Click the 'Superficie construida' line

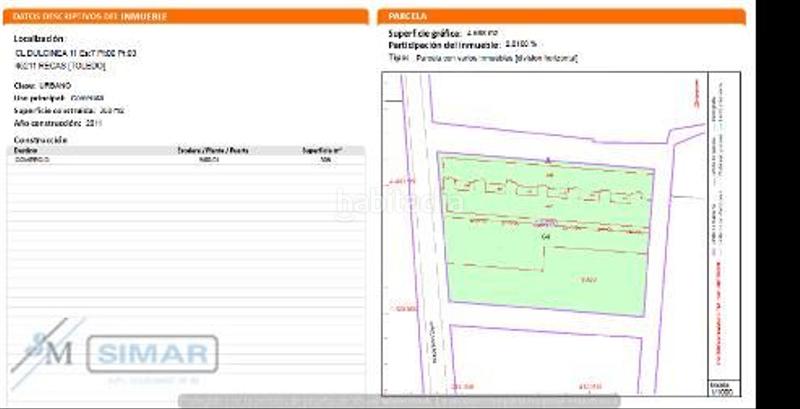point(68,111)
